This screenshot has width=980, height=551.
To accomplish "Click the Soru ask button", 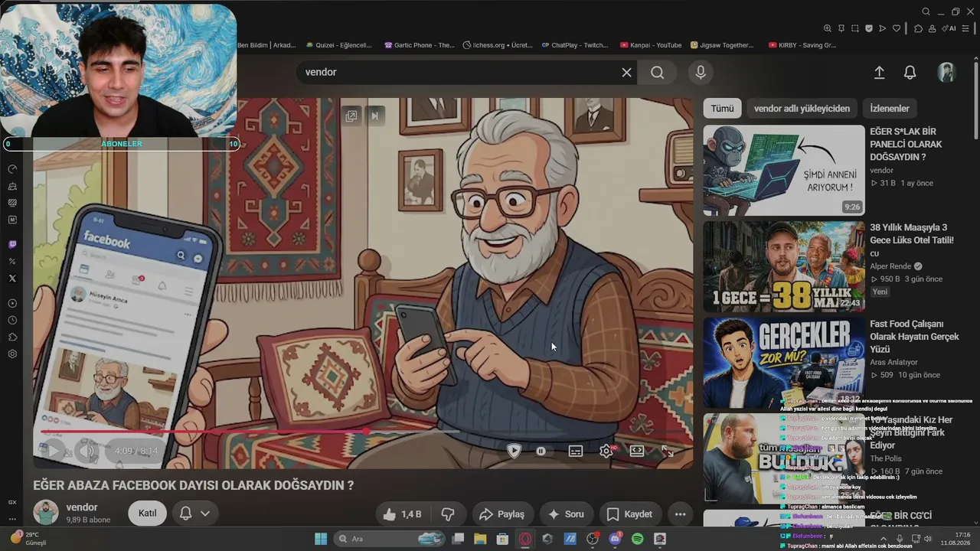I will pyautogui.click(x=567, y=514).
